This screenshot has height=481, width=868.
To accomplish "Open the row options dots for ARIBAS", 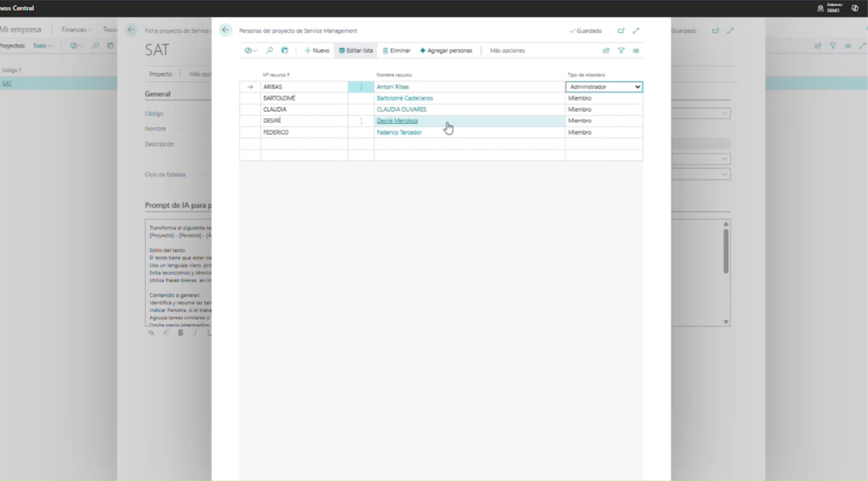I will 361,87.
